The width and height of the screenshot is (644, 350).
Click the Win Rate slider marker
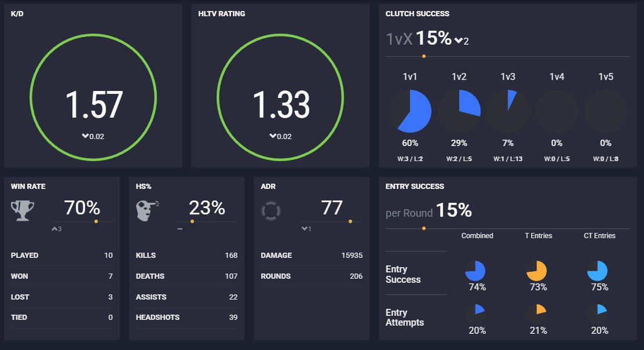click(x=96, y=221)
